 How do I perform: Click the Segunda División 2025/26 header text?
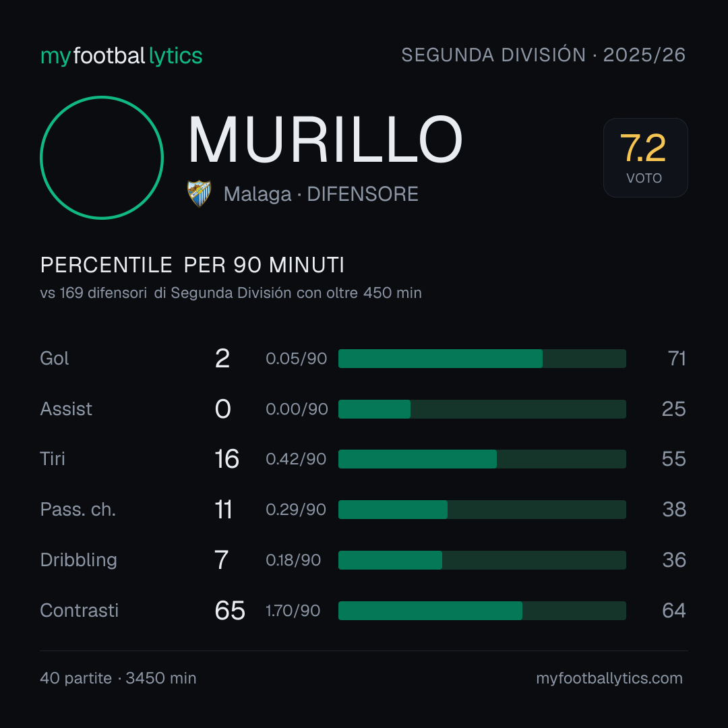(543, 55)
